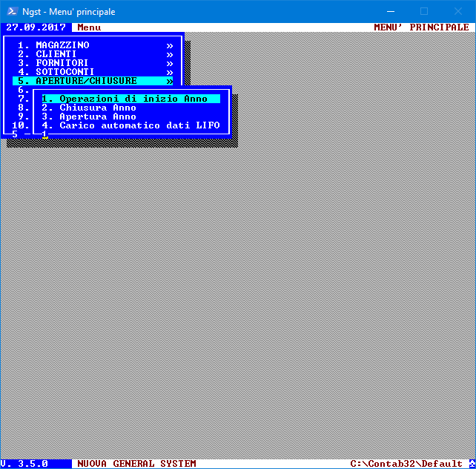Screen dimensions: 476x469
Task: Expand the SOTTOCONTI submenu arrow
Action: point(170,72)
